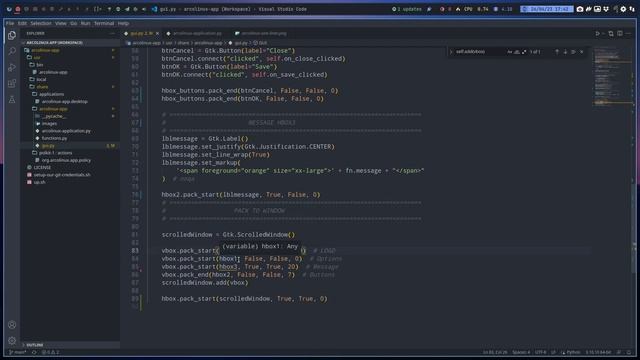
Task: Toggle Match Case in find widget
Action: [x=509, y=52]
